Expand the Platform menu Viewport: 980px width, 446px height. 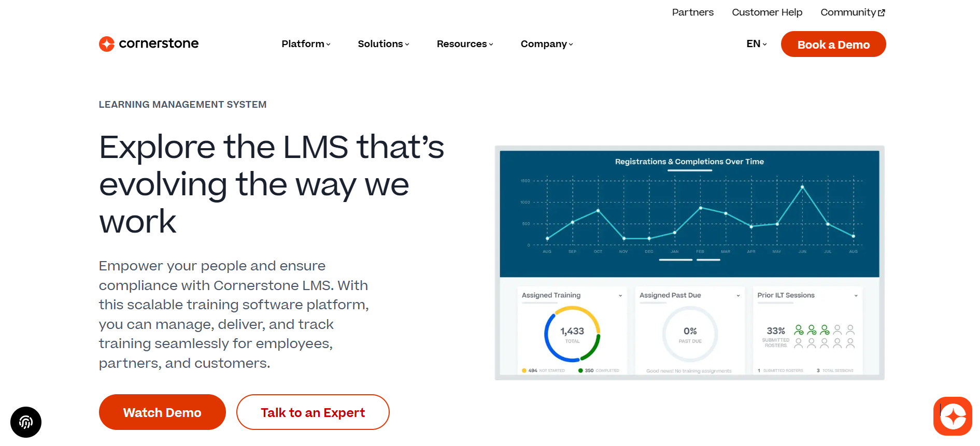point(306,44)
